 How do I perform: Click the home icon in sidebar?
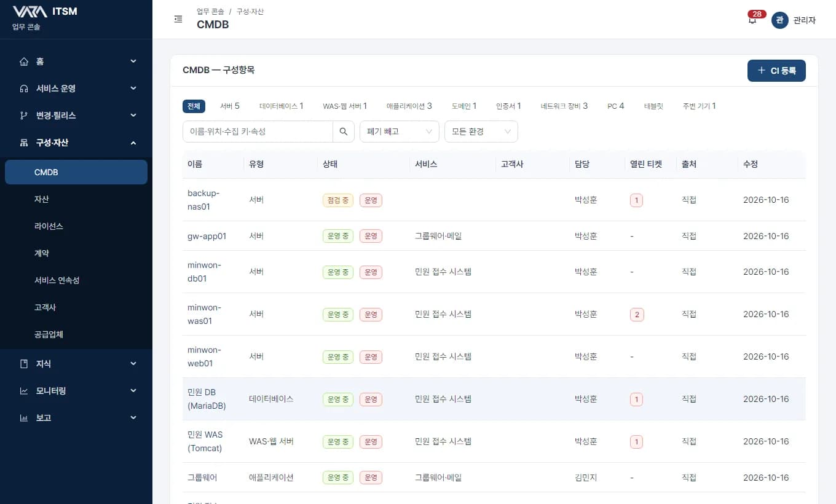pyautogui.click(x=24, y=61)
